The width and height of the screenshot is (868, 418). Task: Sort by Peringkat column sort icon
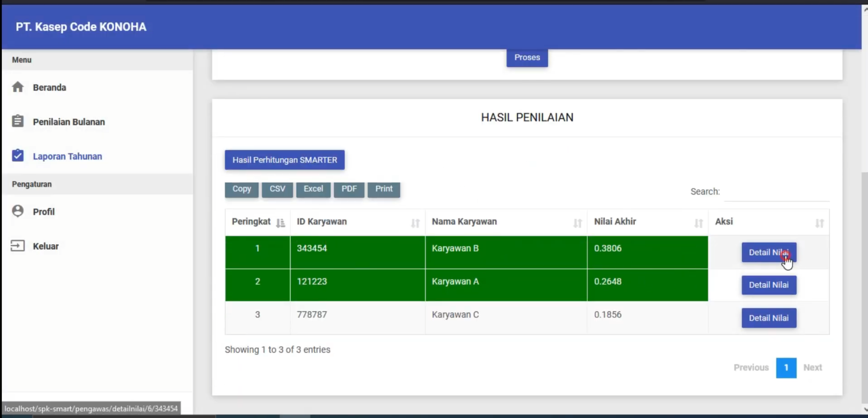[x=281, y=223]
